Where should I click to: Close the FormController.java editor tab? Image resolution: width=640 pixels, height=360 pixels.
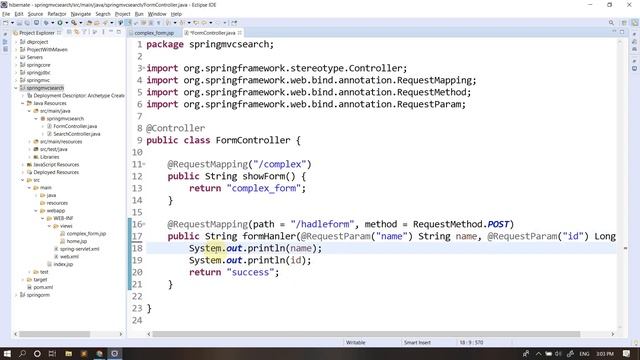pyautogui.click(x=240, y=33)
